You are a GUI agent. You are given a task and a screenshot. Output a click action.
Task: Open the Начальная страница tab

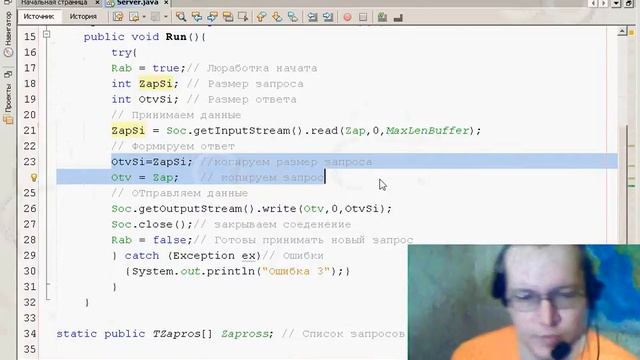click(54, 2)
